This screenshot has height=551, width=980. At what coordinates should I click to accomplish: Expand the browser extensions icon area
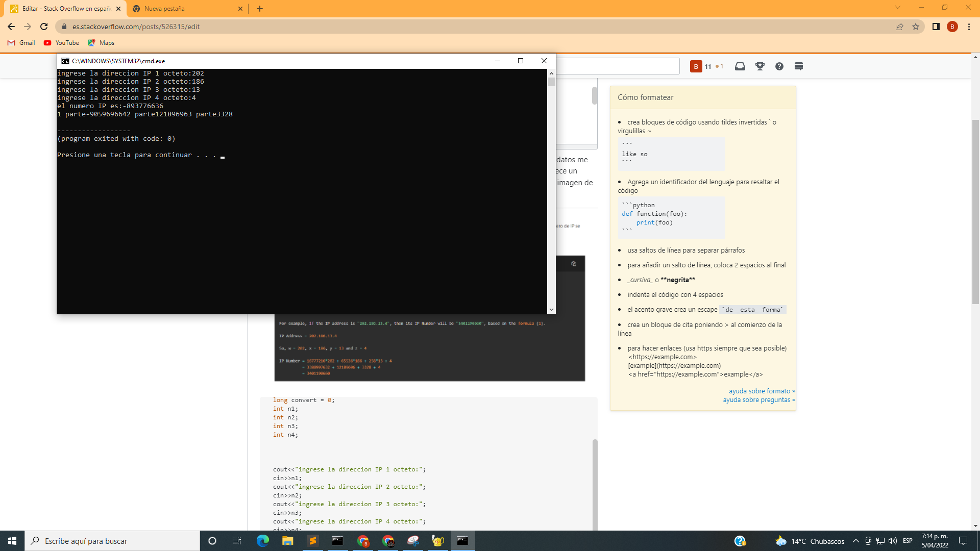click(935, 26)
